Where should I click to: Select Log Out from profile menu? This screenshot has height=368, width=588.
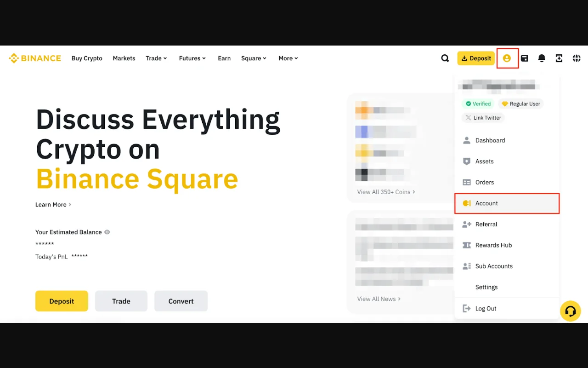click(507, 308)
